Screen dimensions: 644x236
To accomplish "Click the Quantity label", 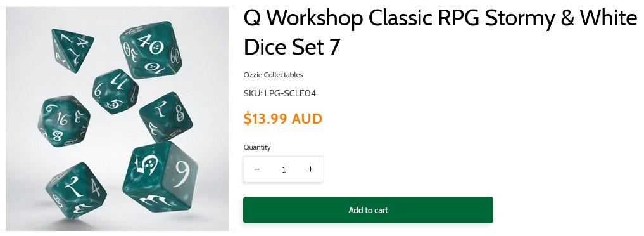I will [x=257, y=147].
